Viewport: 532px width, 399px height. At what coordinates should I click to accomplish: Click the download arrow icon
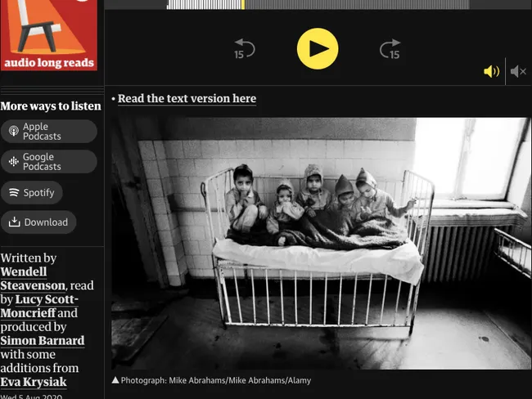pyautogui.click(x=14, y=222)
